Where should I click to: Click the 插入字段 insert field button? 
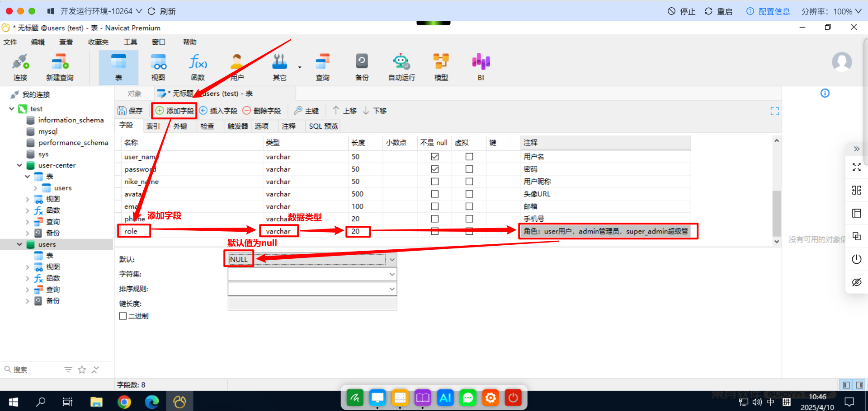tap(218, 111)
